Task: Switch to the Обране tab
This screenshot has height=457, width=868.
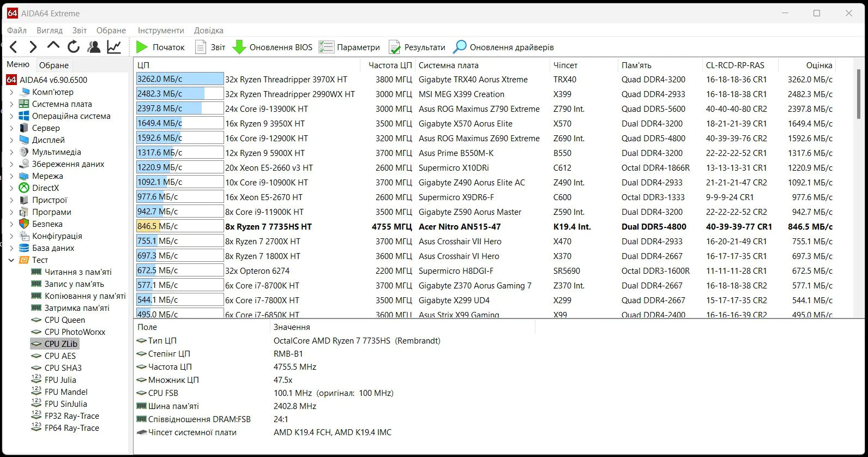Action: (x=54, y=65)
